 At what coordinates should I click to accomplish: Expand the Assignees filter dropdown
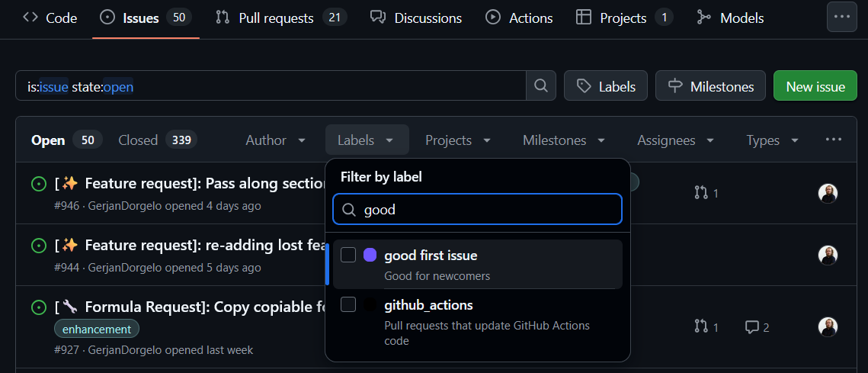[x=675, y=140]
